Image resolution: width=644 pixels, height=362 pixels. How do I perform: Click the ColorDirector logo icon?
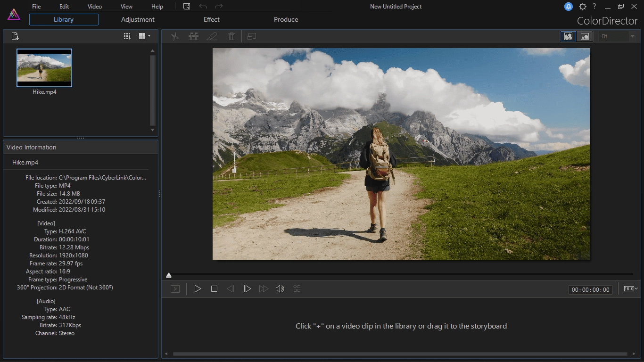point(14,14)
